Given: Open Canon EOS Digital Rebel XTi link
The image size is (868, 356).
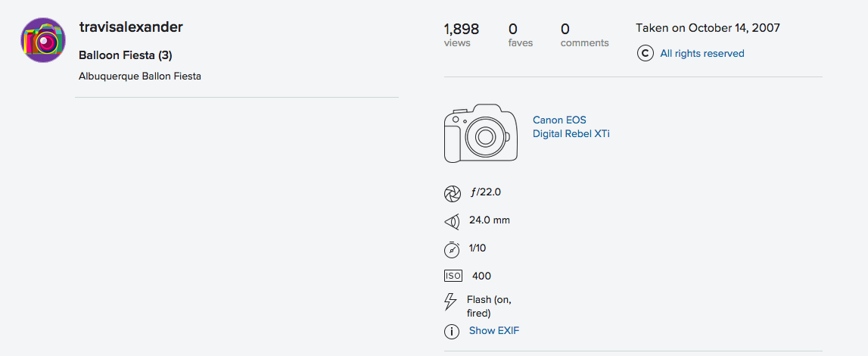Looking at the screenshot, I should [x=571, y=126].
